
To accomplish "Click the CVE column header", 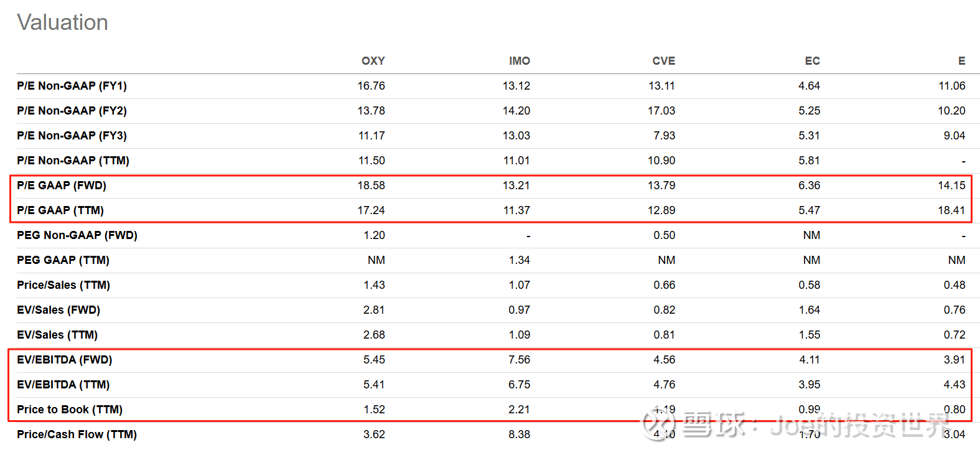I will [664, 61].
